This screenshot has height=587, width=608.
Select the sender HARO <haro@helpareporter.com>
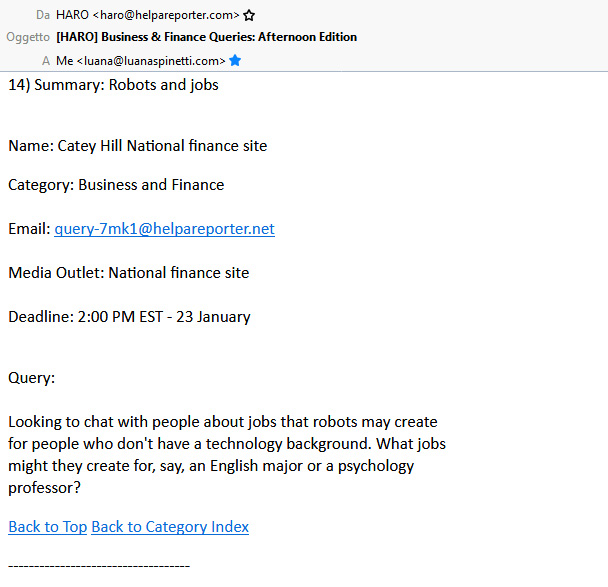[x=148, y=15]
